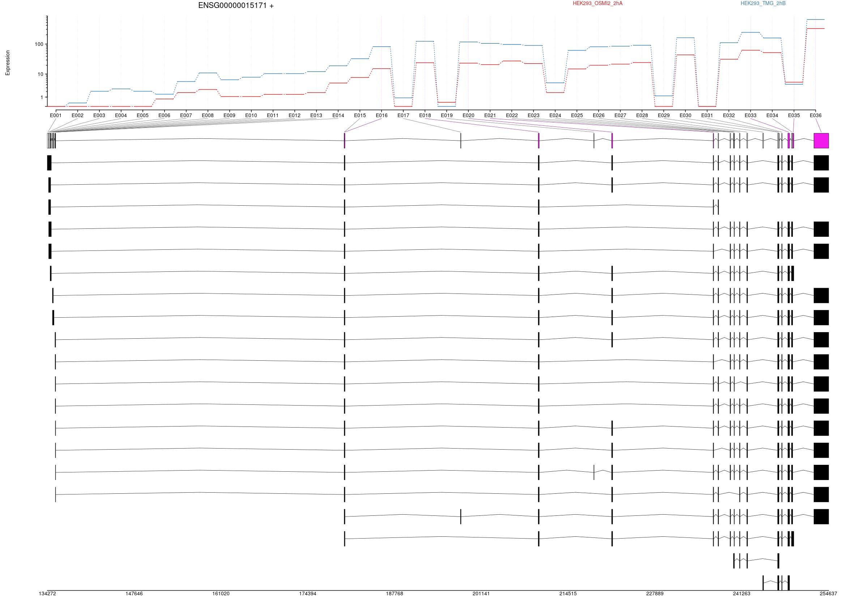868x600 pixels.
Task: Click genomic coordinate 227889
Action: pyautogui.click(x=655, y=593)
